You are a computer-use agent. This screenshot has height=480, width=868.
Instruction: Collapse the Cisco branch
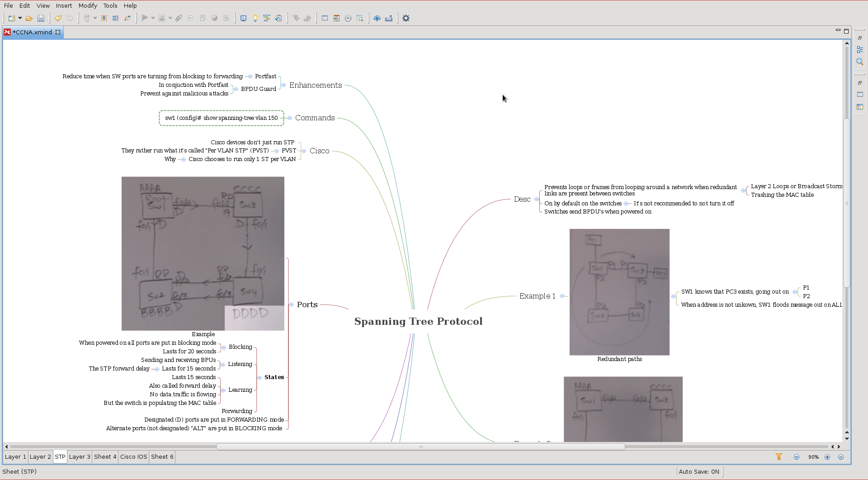tap(304, 151)
